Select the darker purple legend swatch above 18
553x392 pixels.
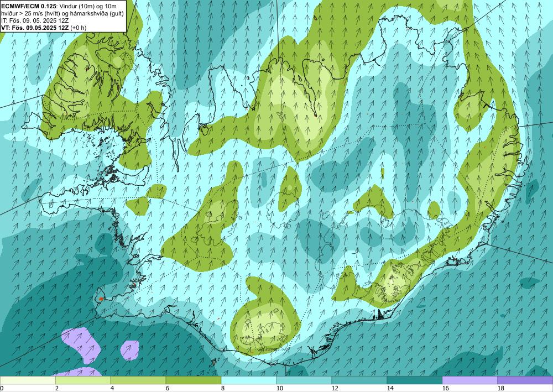(x=525, y=380)
